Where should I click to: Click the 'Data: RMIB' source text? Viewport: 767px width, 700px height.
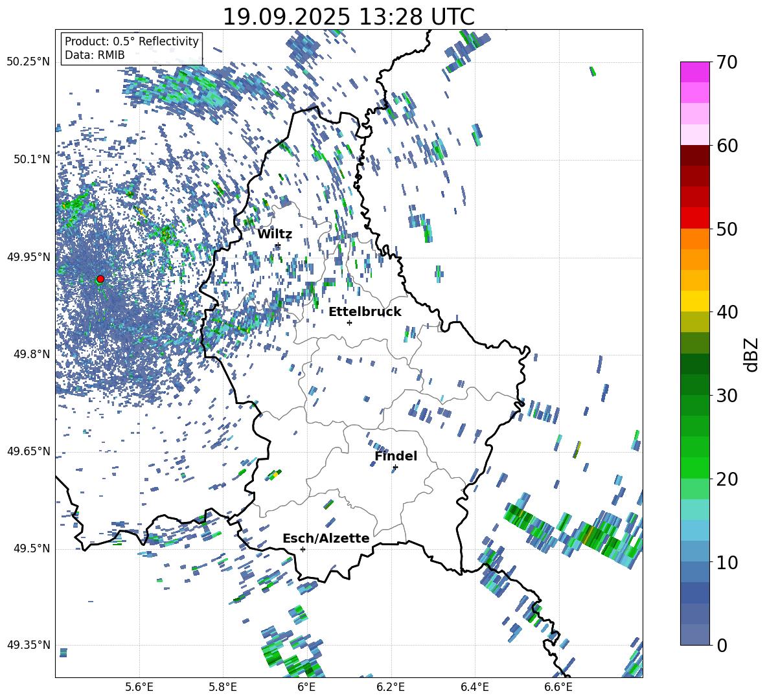[x=95, y=55]
